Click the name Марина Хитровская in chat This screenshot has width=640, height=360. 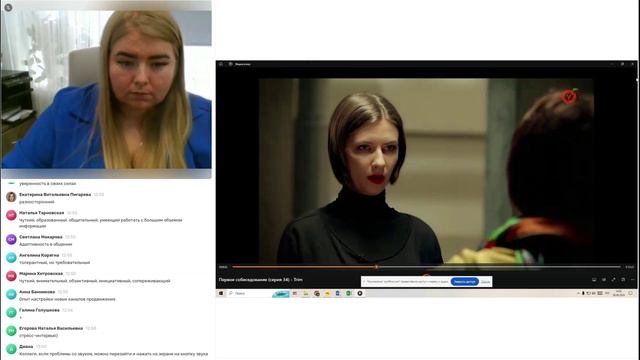tap(41, 273)
